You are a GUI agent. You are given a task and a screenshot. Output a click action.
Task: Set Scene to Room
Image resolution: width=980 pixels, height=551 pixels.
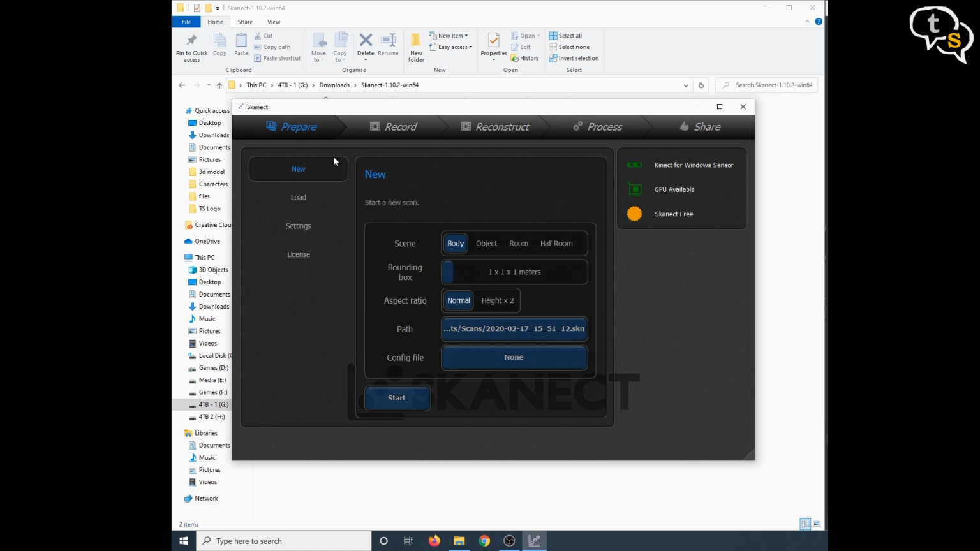[x=519, y=244]
